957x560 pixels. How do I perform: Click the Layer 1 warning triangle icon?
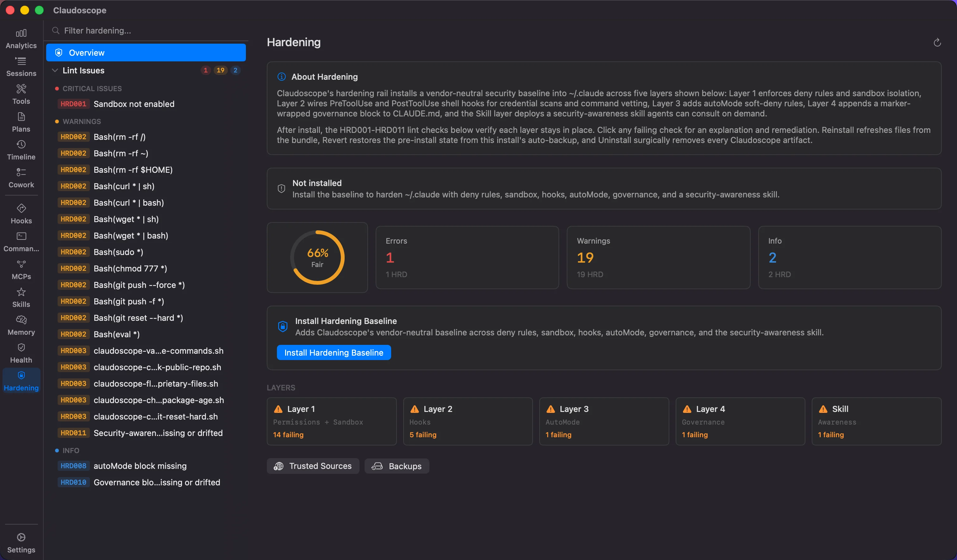(278, 409)
